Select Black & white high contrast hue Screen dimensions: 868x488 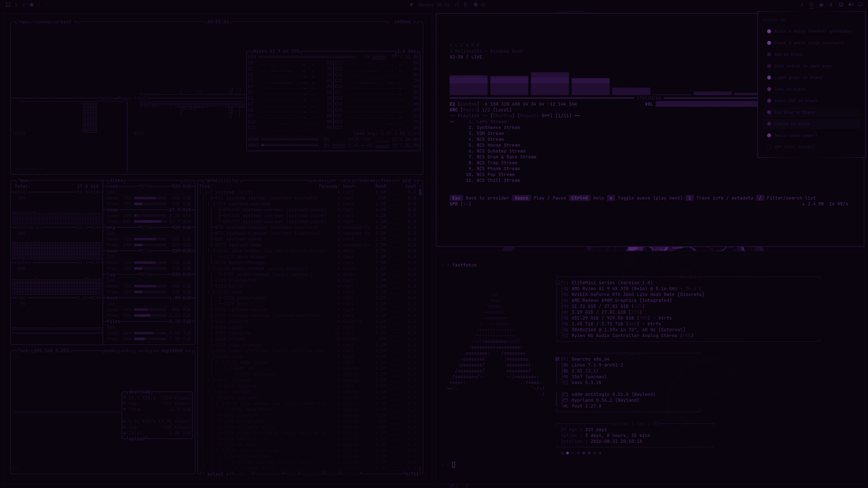pyautogui.click(x=811, y=43)
